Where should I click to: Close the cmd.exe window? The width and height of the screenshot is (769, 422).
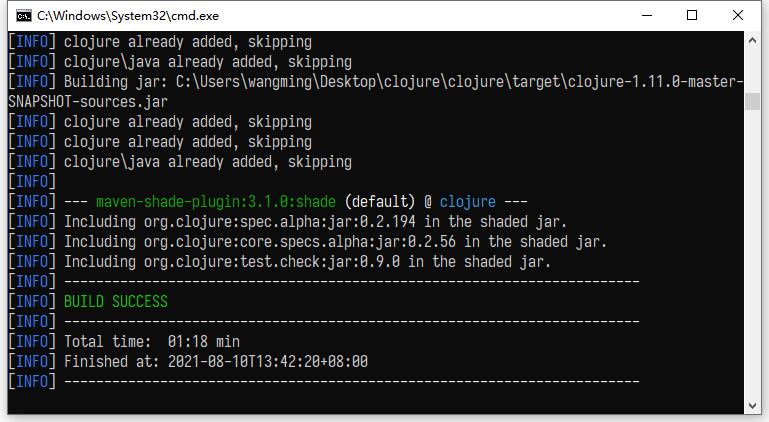coord(739,15)
